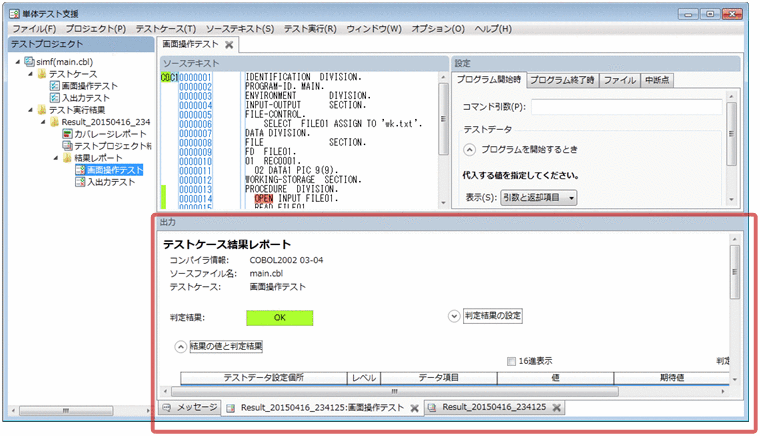Screen dimensions: 760x436
Task: Click the テストケース folder icon
Action: tap(42, 74)
